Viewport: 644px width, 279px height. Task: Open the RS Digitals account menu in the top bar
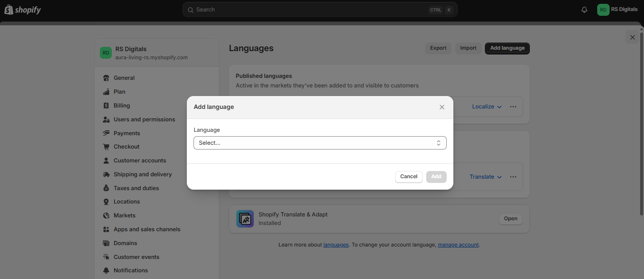617,10
